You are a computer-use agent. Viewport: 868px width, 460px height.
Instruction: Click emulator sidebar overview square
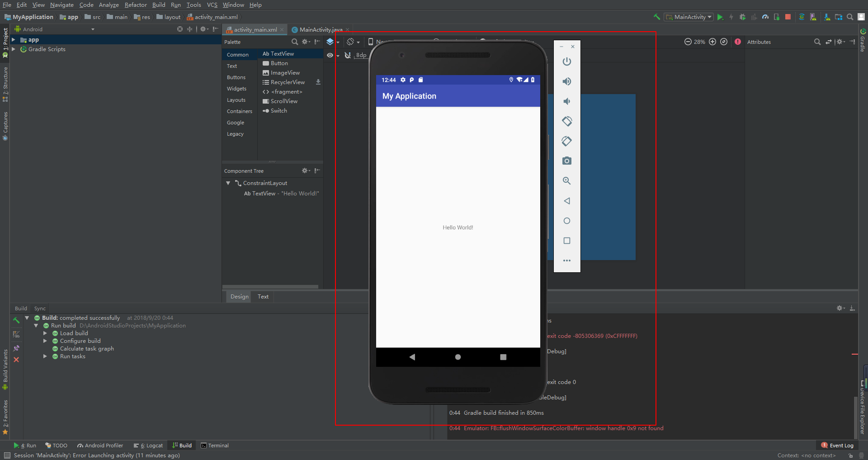point(567,241)
